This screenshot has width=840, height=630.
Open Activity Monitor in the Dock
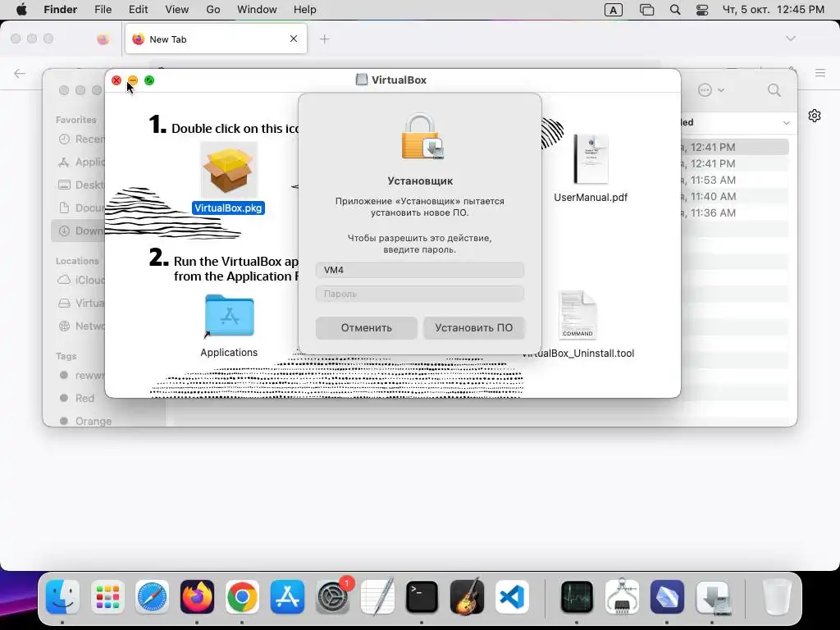click(x=577, y=597)
